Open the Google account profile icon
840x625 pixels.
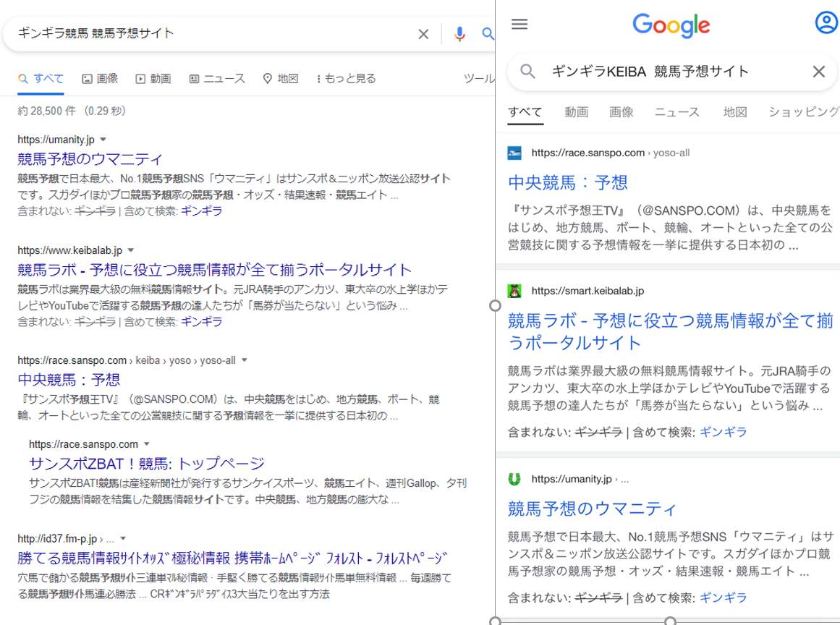826,23
